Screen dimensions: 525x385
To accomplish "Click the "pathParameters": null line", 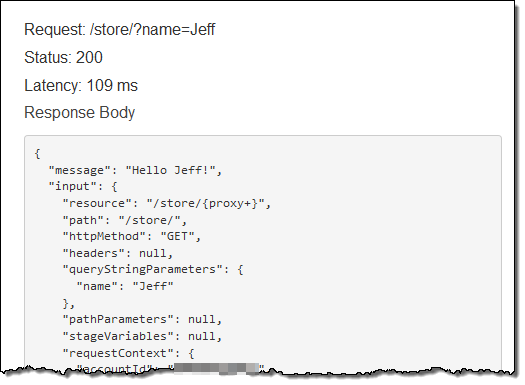I will (x=142, y=320).
